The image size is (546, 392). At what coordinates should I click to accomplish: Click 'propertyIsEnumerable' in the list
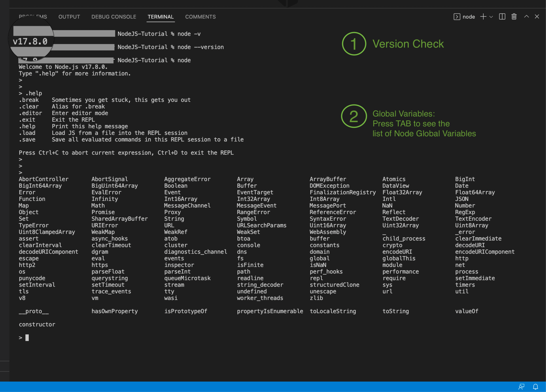tap(270, 311)
